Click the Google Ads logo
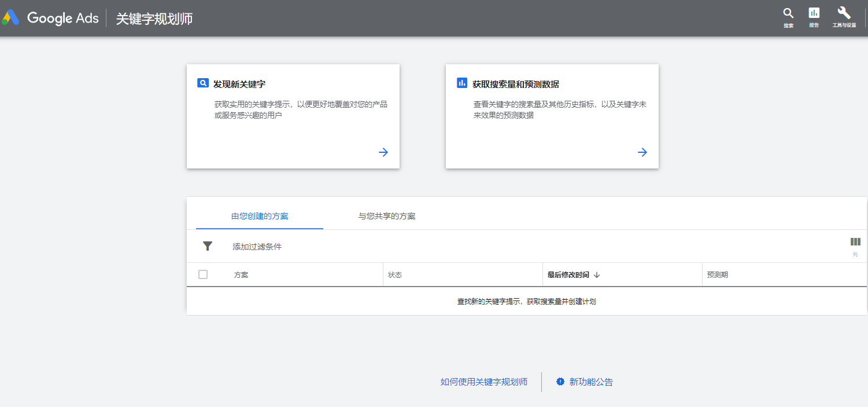The width and height of the screenshot is (868, 407). click(x=50, y=18)
